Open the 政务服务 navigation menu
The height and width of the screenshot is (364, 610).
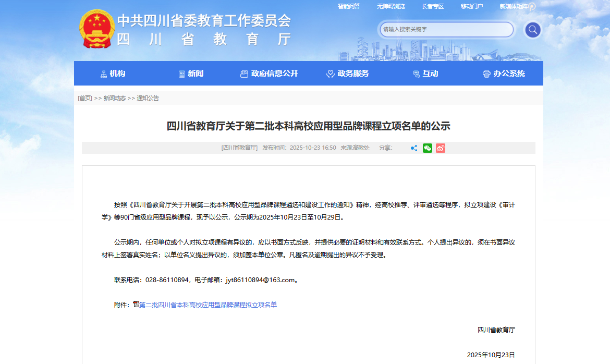pos(347,73)
